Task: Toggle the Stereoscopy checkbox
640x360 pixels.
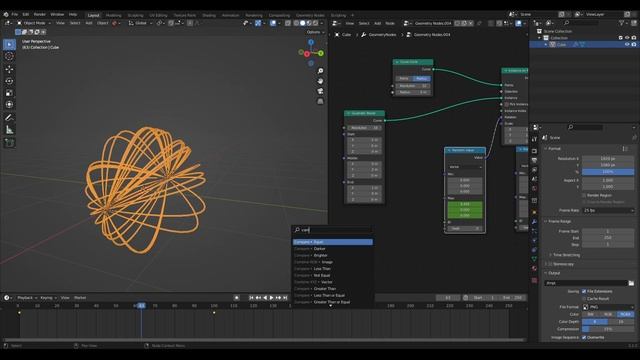Action: point(550,264)
